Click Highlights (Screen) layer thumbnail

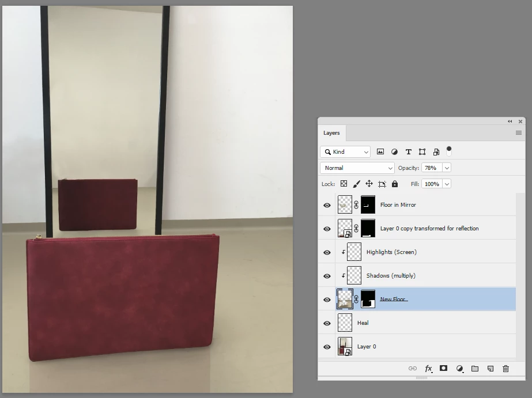(x=354, y=252)
